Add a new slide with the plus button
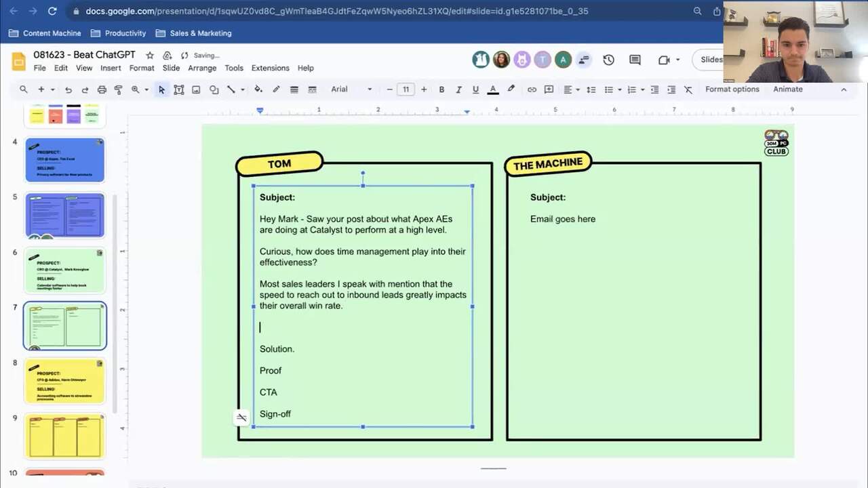 [x=41, y=89]
